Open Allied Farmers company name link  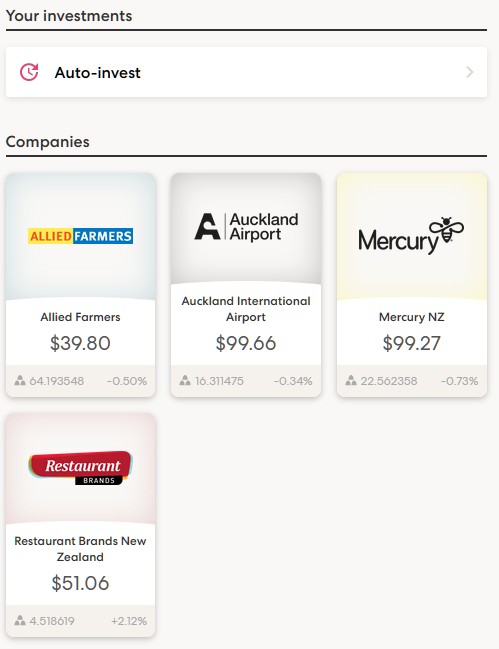tap(80, 317)
